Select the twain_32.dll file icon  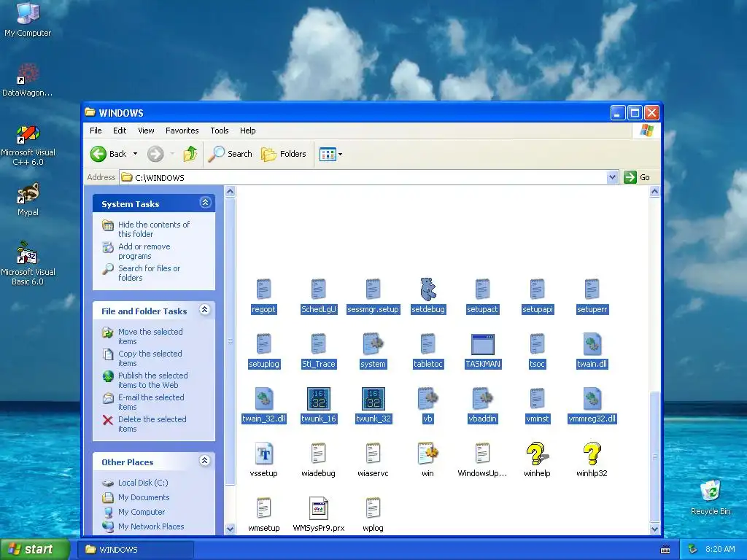263,399
